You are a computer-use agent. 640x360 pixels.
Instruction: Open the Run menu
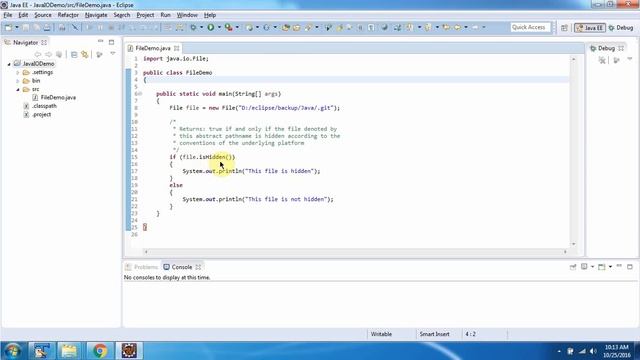(165, 15)
